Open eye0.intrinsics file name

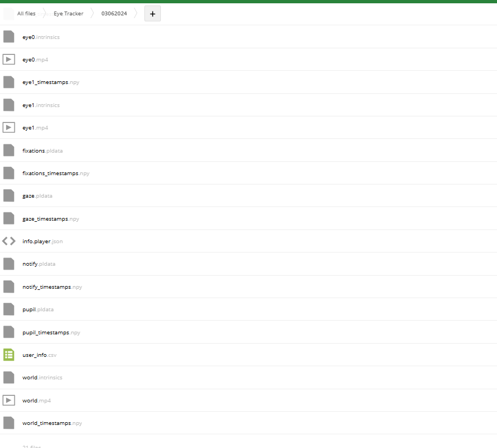click(41, 37)
